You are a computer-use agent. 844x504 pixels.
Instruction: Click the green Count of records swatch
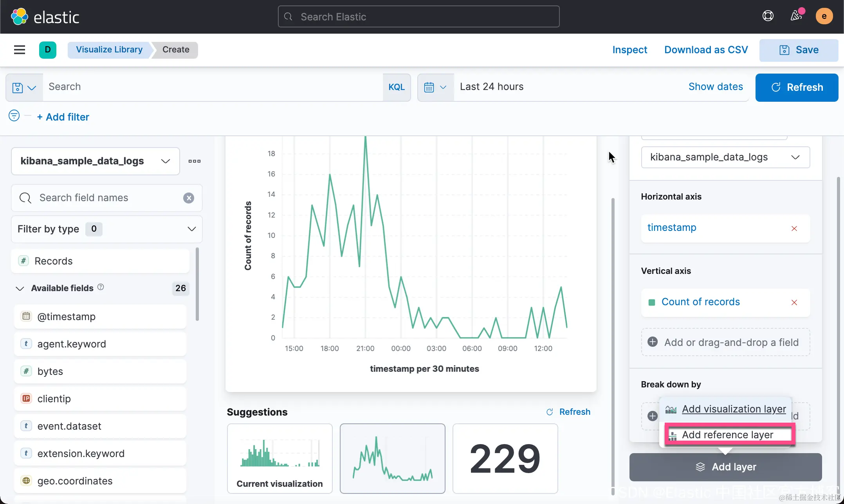652,302
